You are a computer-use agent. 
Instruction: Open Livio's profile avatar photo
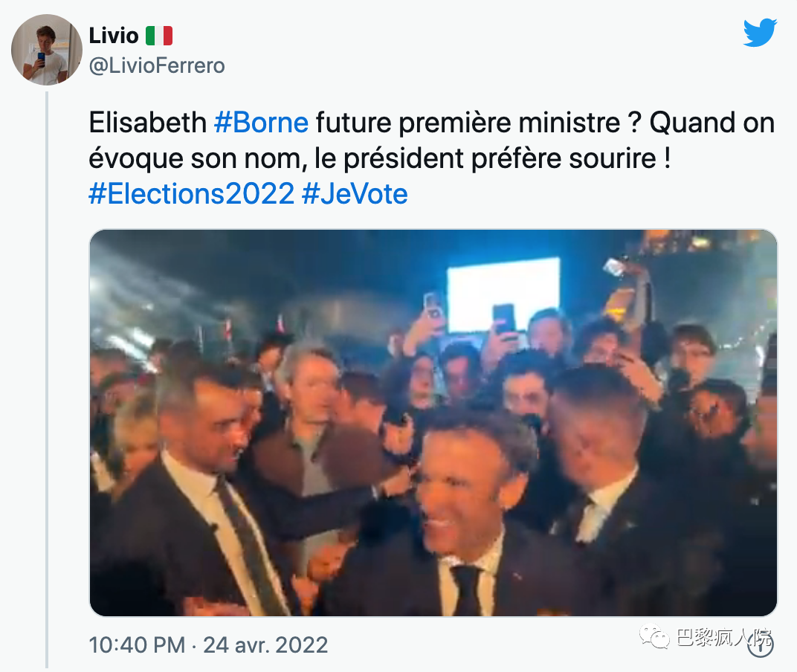pyautogui.click(x=46, y=50)
